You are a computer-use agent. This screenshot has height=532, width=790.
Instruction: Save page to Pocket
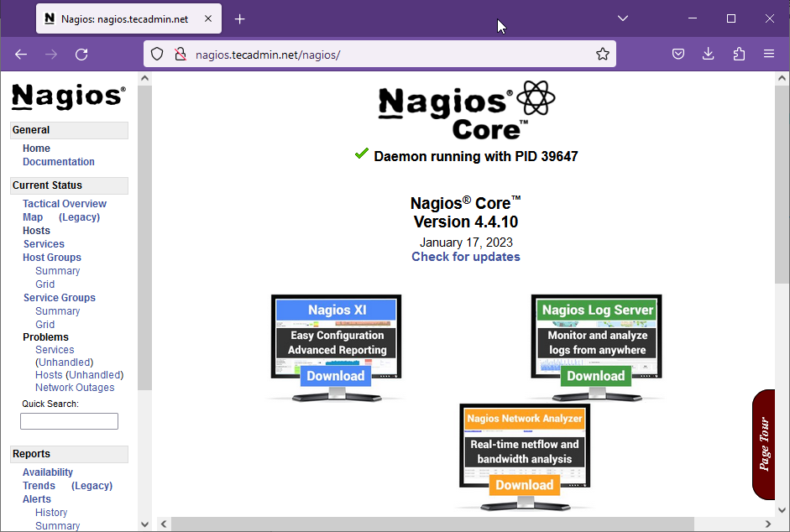[x=678, y=54]
